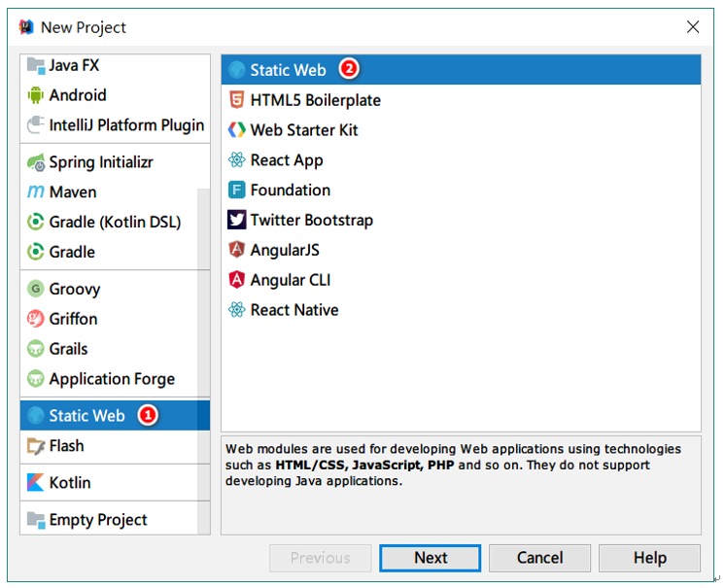725x588 pixels.
Task: Click the globe icon in left-list Static Web
Action: pyautogui.click(x=36, y=416)
